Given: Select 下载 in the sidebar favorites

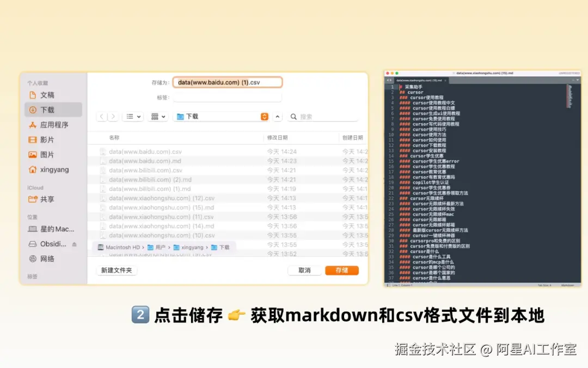Looking at the screenshot, I should 53,110.
